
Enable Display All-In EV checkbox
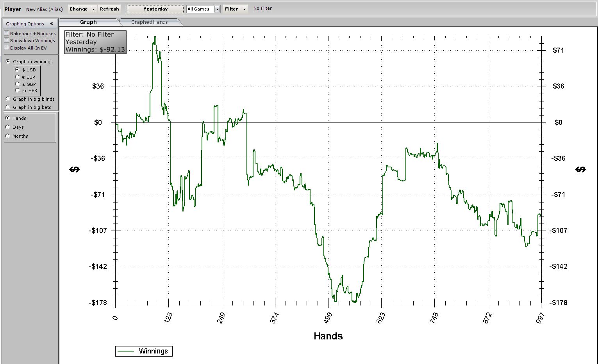(7, 48)
